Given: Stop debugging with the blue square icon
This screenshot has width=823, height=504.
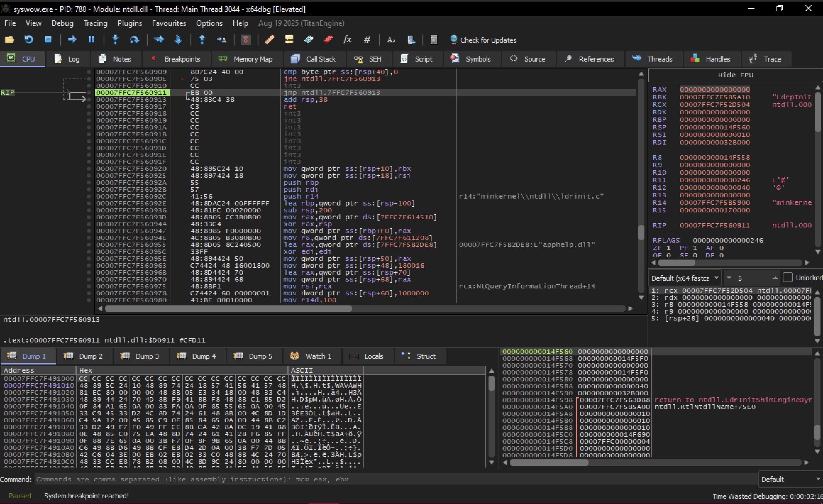Looking at the screenshot, I should click(x=48, y=40).
